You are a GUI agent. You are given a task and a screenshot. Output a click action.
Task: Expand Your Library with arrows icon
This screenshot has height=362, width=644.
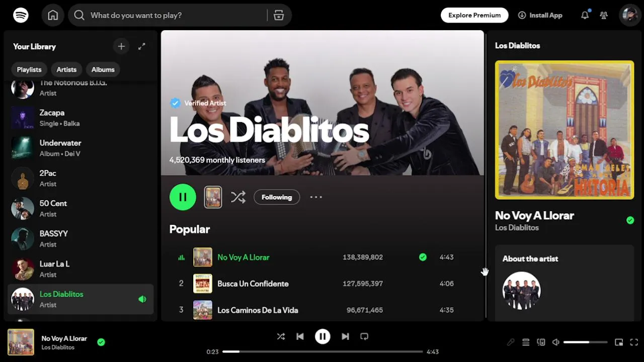pos(142,46)
